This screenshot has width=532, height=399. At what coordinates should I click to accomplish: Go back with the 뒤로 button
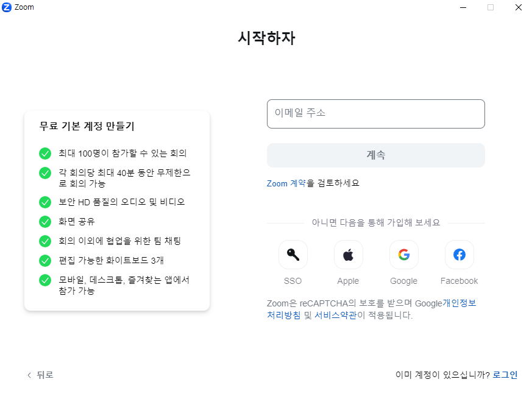pos(40,375)
